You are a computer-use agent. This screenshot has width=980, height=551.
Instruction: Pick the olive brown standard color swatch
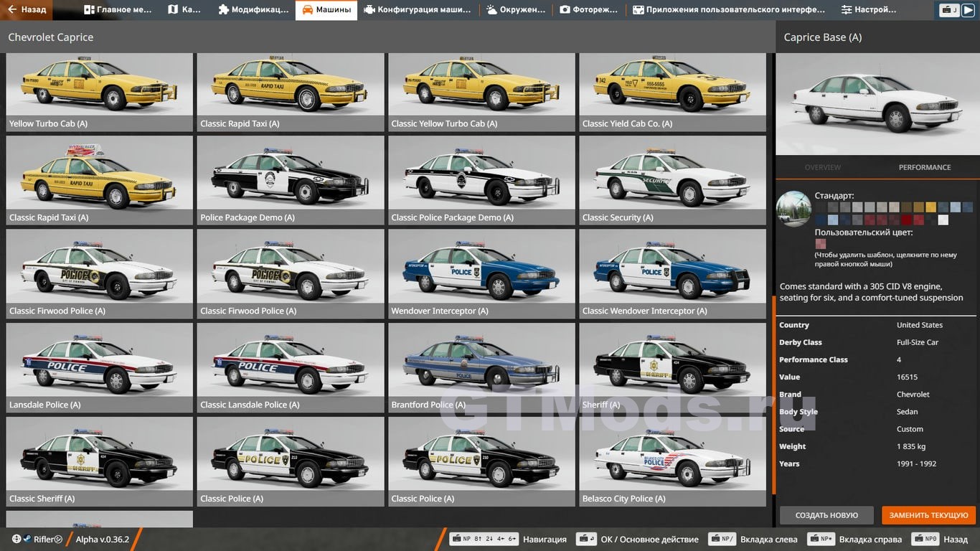click(906, 207)
